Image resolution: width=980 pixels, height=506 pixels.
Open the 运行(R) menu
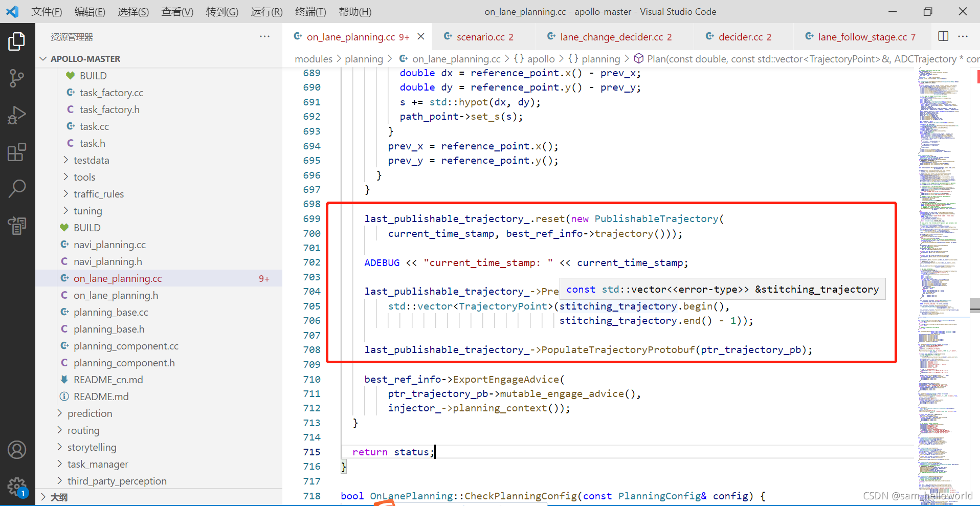point(266,12)
